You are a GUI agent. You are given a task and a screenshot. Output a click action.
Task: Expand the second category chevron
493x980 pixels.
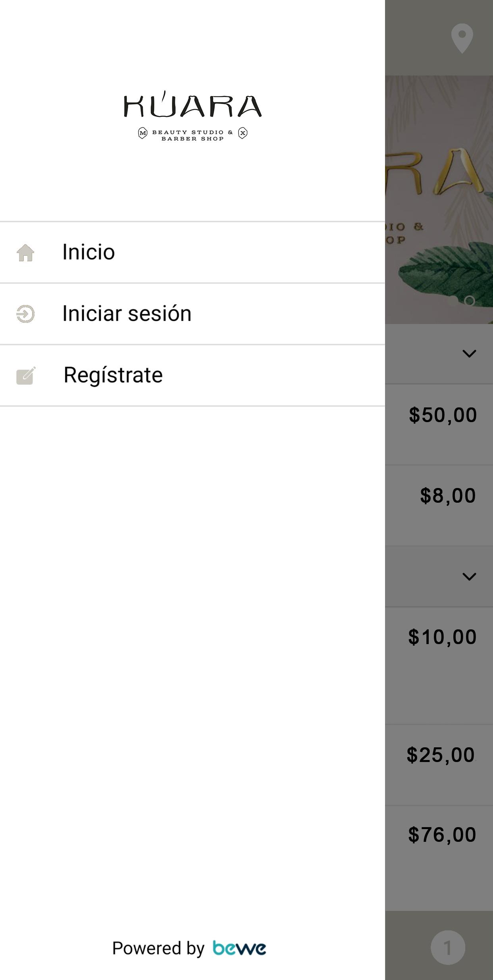(469, 576)
